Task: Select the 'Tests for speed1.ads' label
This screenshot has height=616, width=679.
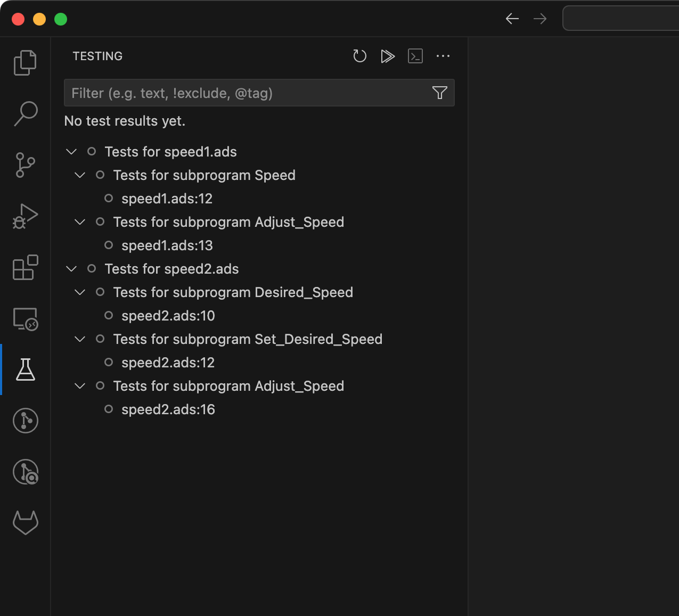Action: [x=170, y=152]
